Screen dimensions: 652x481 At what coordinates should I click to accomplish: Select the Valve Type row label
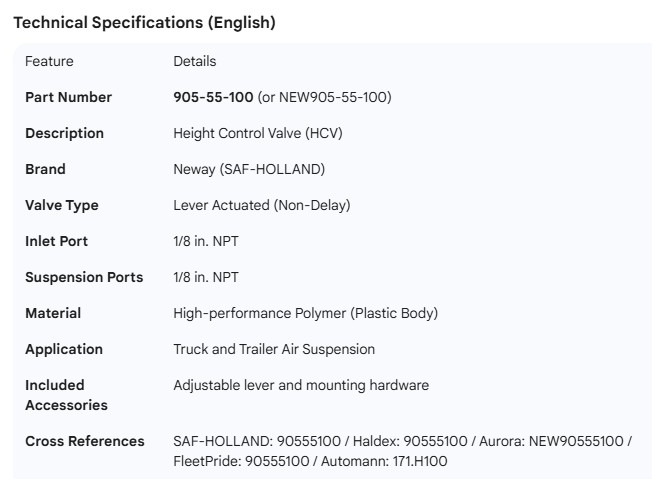point(61,205)
